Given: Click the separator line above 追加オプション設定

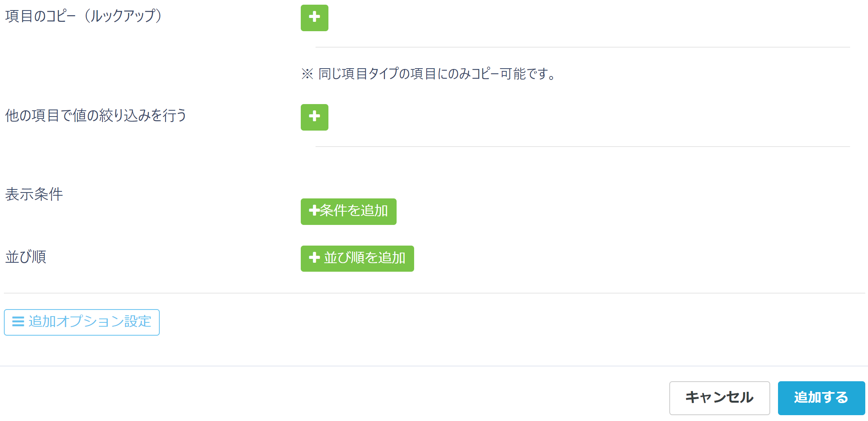Looking at the screenshot, I should [x=434, y=293].
